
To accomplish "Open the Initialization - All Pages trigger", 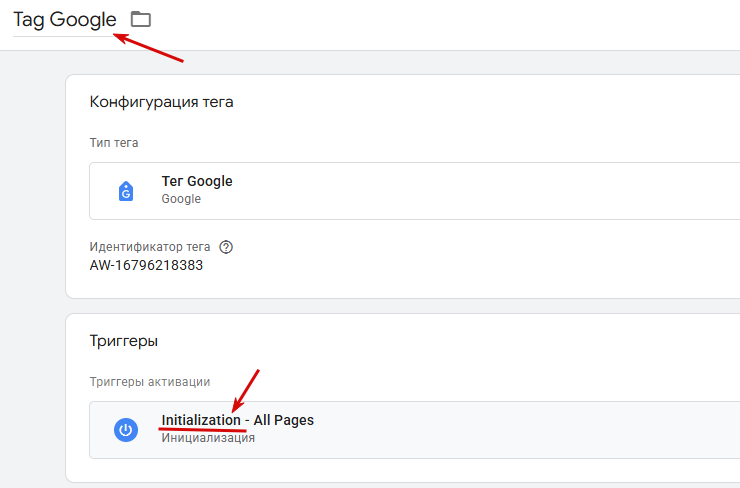I will pos(414,429).
